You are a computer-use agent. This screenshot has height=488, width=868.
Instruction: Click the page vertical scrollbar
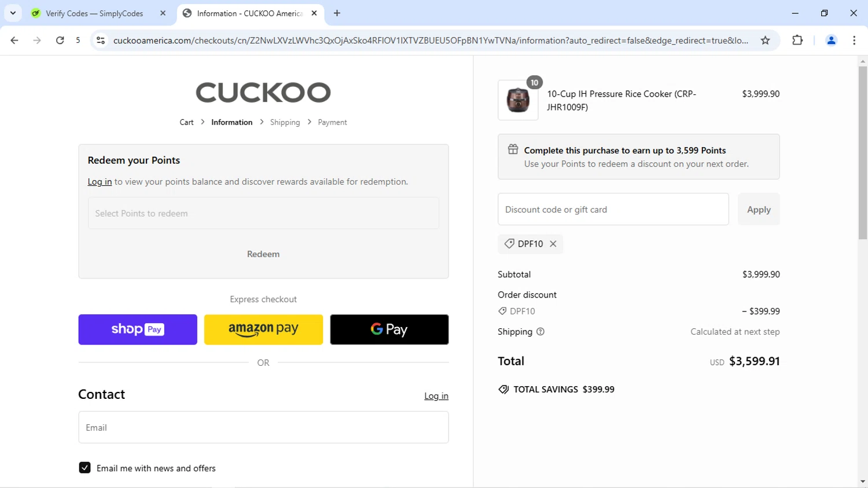(863, 153)
